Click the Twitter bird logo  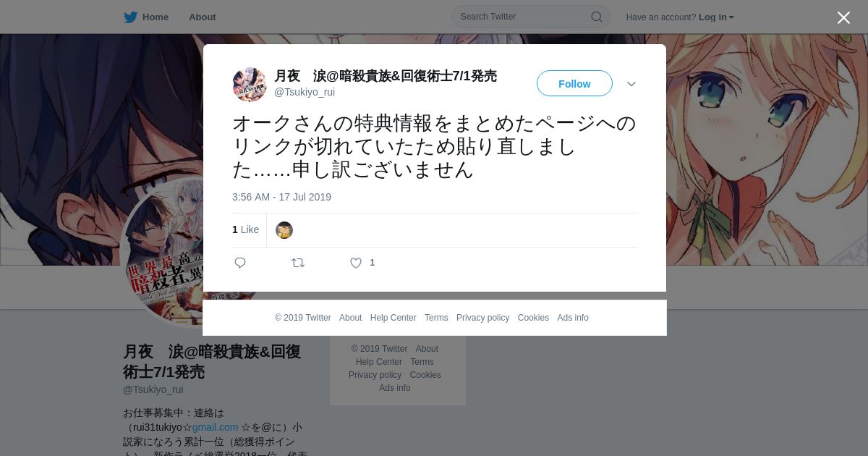[x=130, y=17]
